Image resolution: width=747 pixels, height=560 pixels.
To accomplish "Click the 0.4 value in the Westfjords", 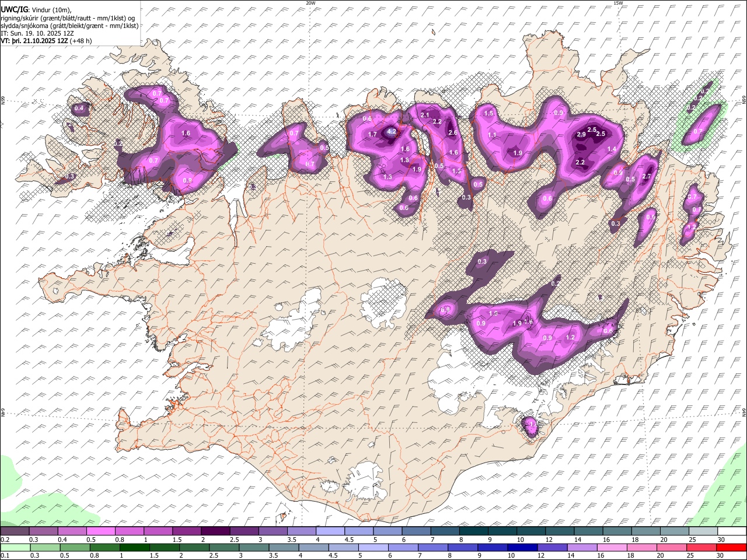I will tap(79, 108).
